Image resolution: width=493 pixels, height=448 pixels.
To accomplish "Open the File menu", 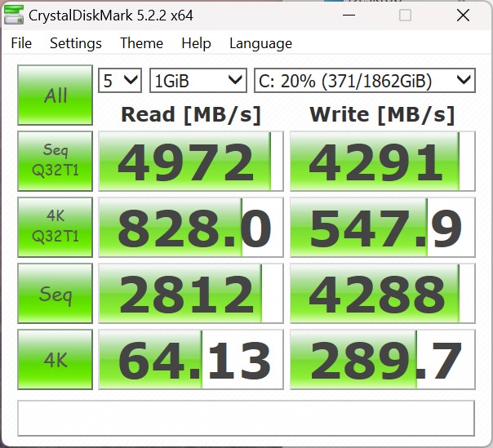I will [21, 43].
